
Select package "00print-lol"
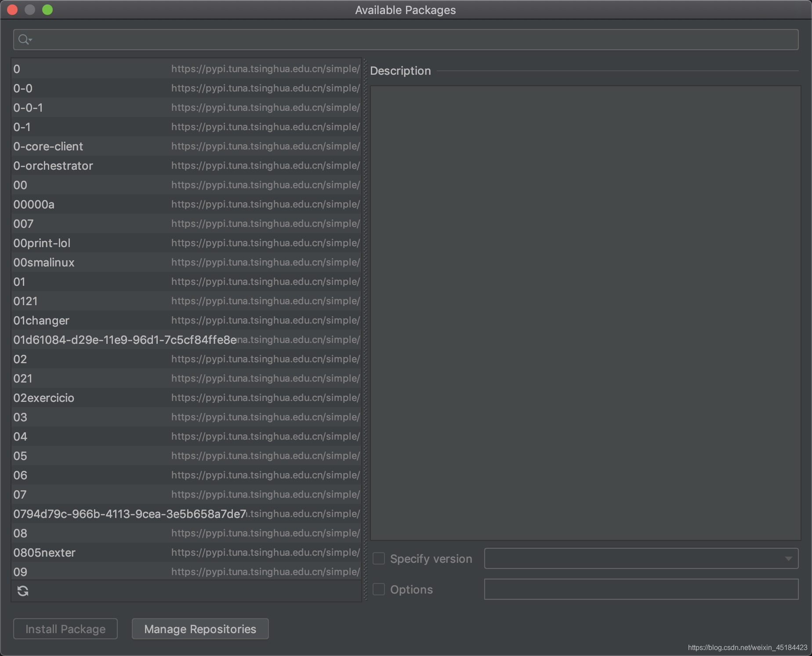(x=186, y=243)
